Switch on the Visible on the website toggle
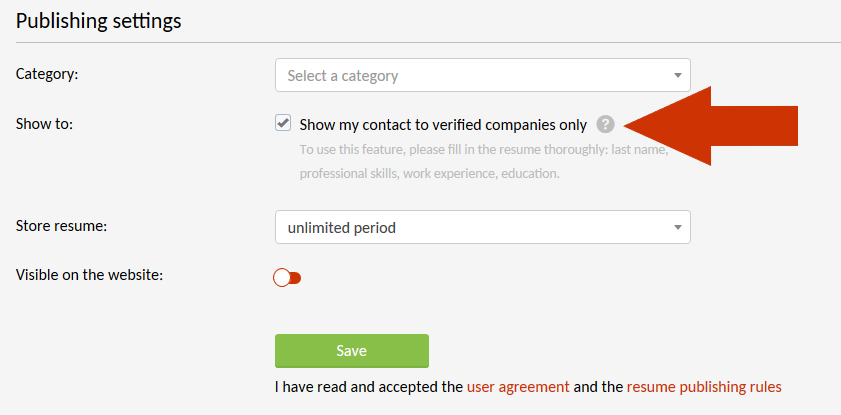Image resolution: width=841 pixels, height=415 pixels. 287,278
